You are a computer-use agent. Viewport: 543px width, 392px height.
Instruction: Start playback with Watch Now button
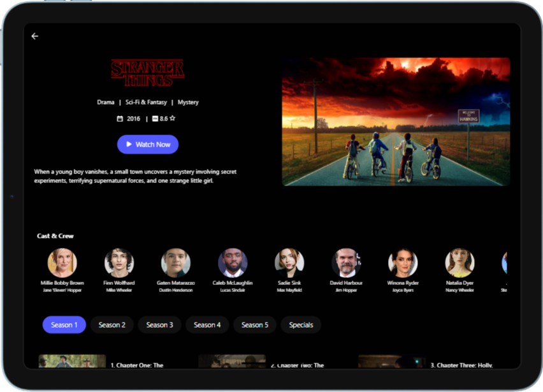(x=148, y=145)
